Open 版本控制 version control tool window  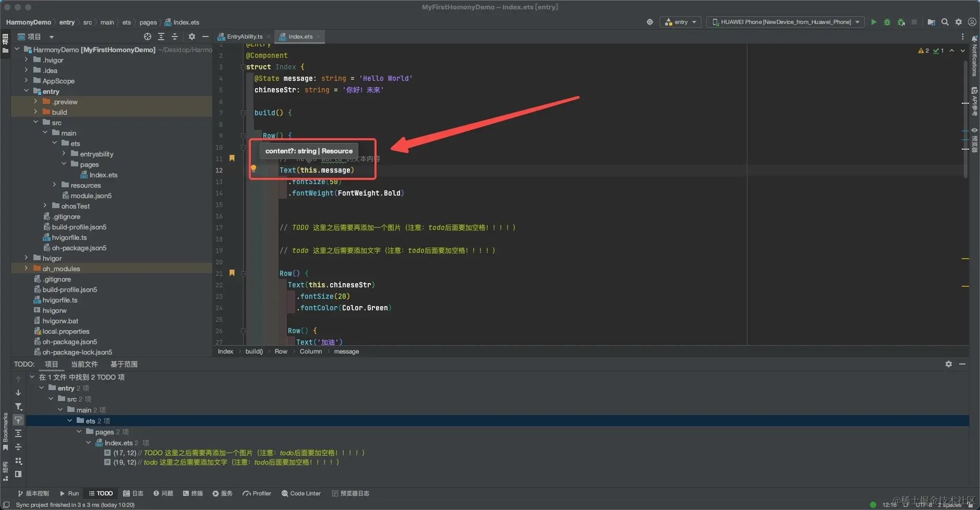(x=33, y=493)
